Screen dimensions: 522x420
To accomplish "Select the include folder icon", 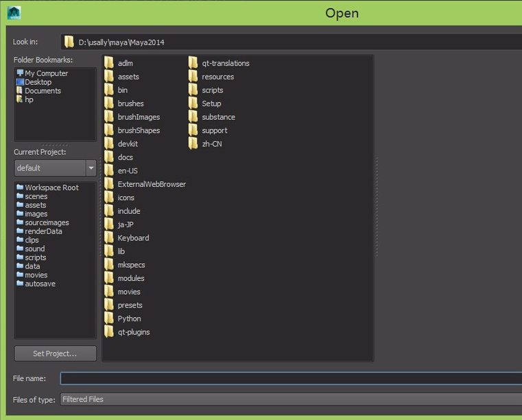I will [109, 211].
